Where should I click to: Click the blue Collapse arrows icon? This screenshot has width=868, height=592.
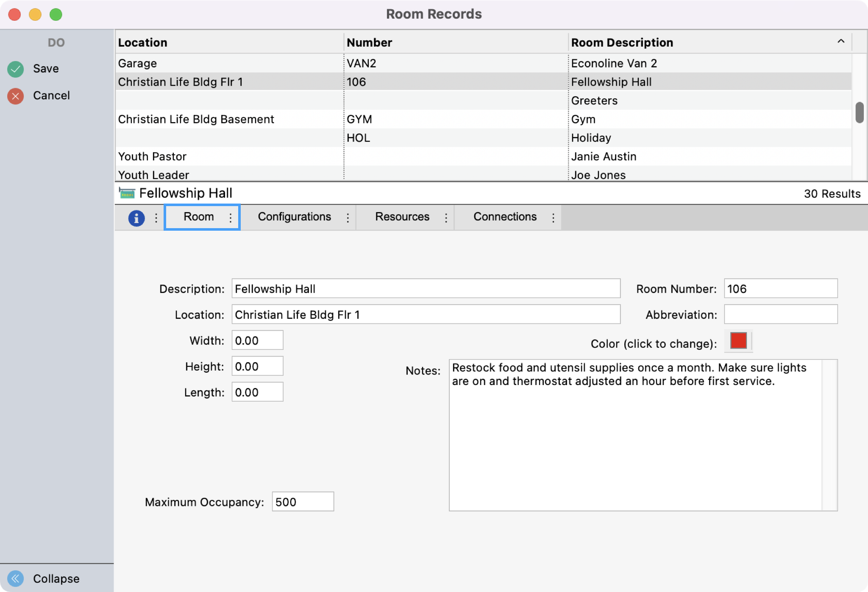click(x=16, y=578)
